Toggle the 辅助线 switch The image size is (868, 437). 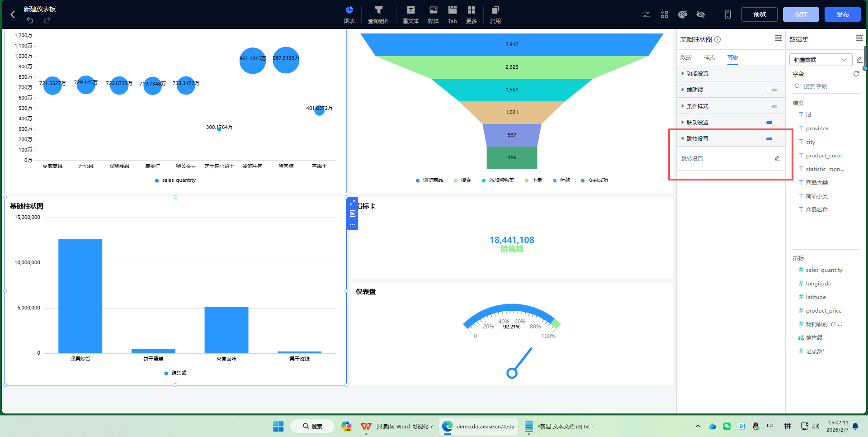tap(772, 90)
